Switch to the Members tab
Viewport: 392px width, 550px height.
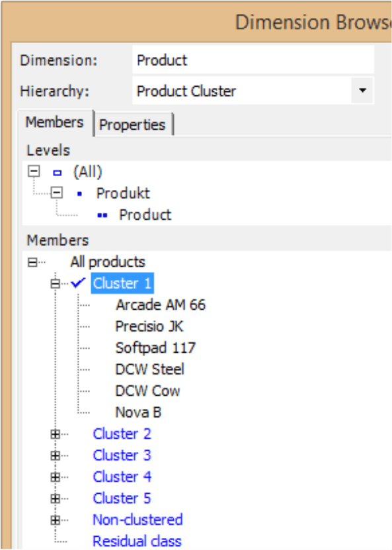[x=55, y=122]
